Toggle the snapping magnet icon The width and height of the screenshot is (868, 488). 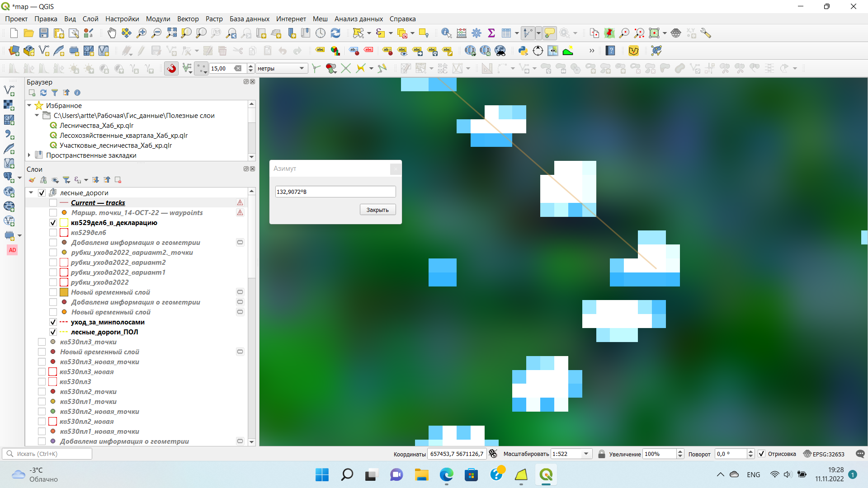point(171,68)
